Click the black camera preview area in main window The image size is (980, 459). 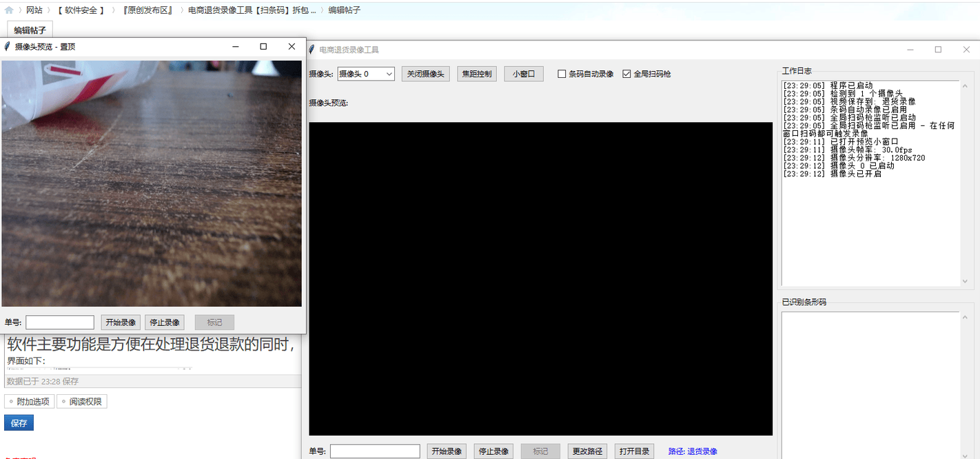coord(540,278)
